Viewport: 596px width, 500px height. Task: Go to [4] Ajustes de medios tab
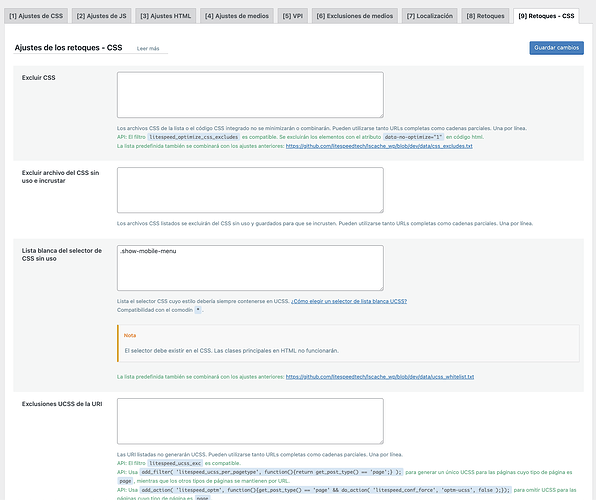click(x=237, y=16)
